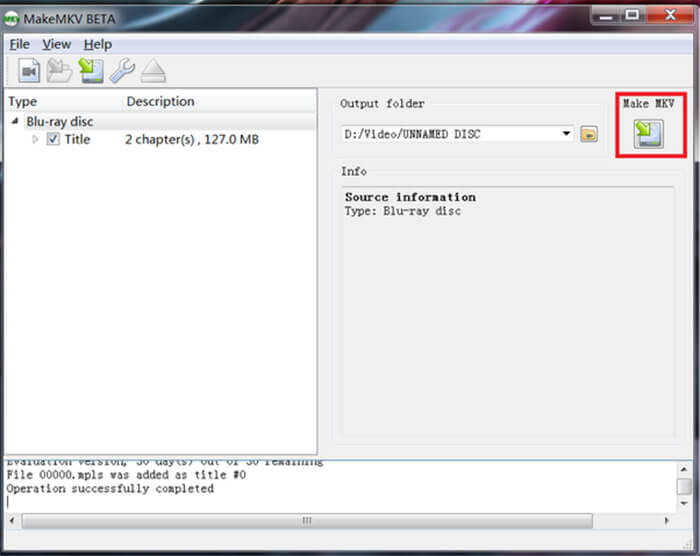The width and height of the screenshot is (700, 556).
Task: Click the horizontal scrollbar thumb
Action: (307, 521)
